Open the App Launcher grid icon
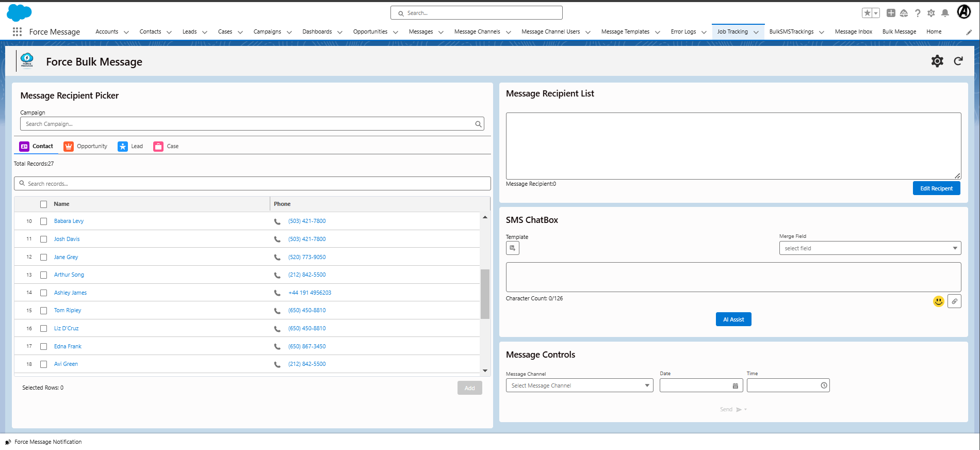This screenshot has width=980, height=450. tap(17, 31)
